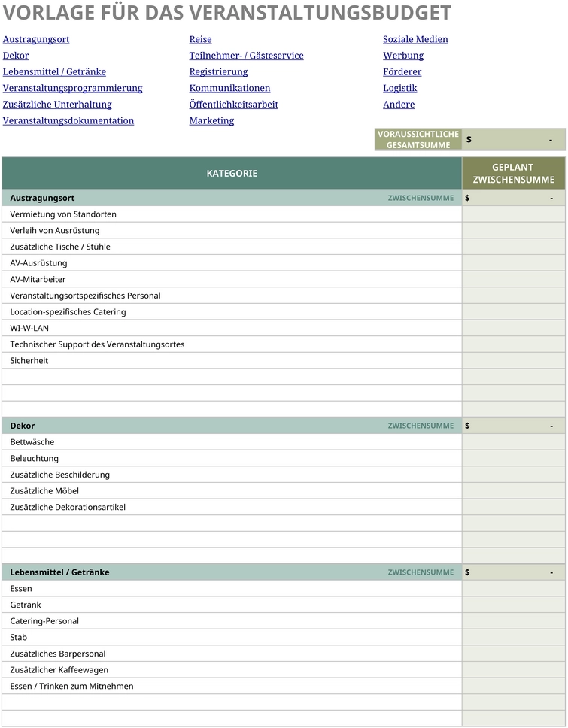The height and width of the screenshot is (728, 568).
Task: Select Zusätzlicher Kaffeewagen row
Action: pyautogui.click(x=232, y=669)
